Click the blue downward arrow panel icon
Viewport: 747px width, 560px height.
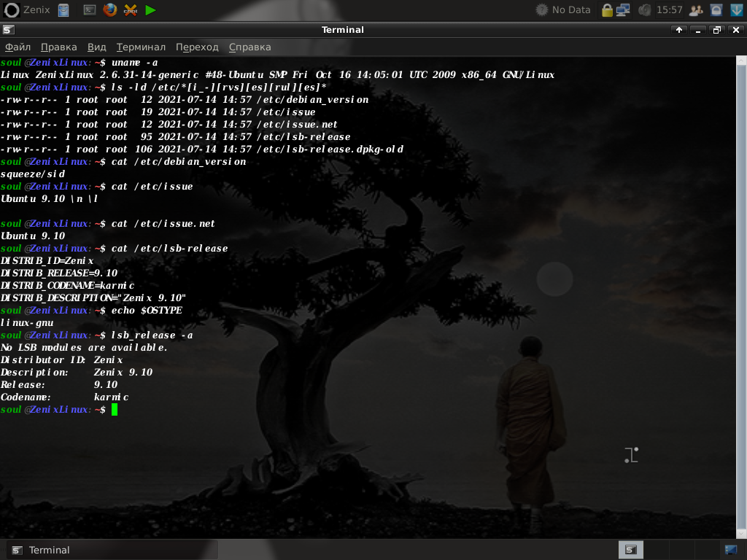coord(737,10)
